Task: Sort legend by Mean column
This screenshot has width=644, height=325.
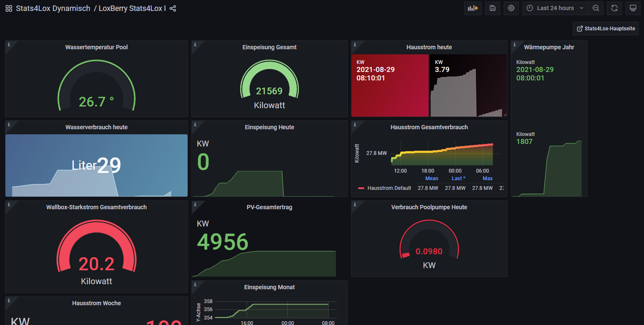Action: click(431, 178)
